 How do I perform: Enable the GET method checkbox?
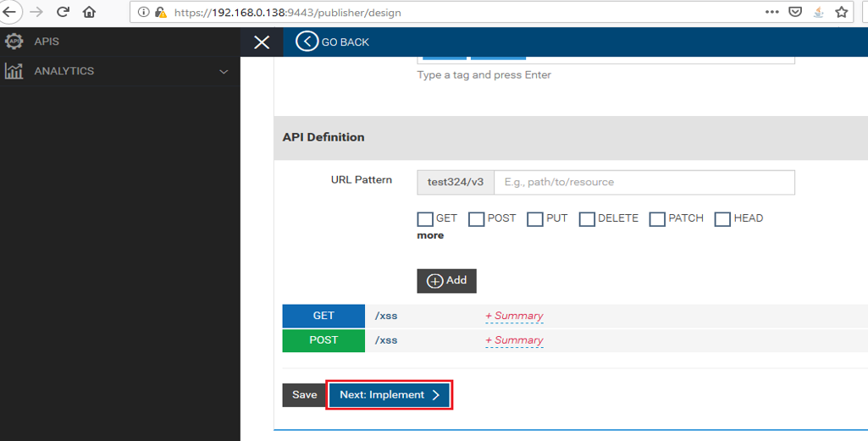[x=425, y=219]
